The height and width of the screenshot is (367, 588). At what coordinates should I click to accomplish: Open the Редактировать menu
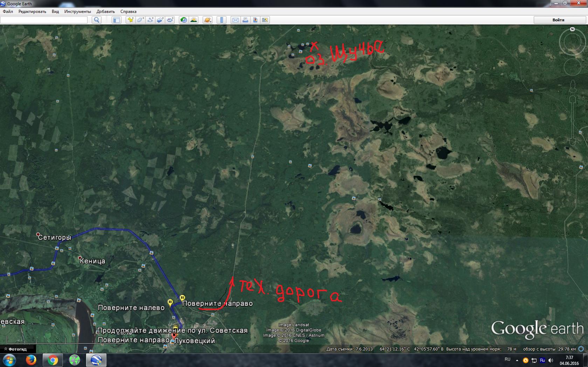point(32,12)
